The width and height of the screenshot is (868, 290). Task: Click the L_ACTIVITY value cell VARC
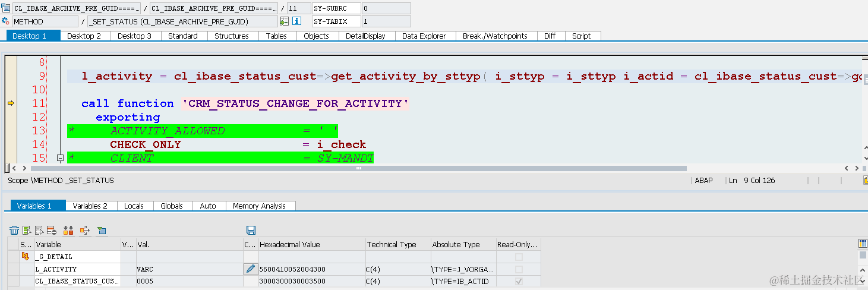[x=189, y=269]
